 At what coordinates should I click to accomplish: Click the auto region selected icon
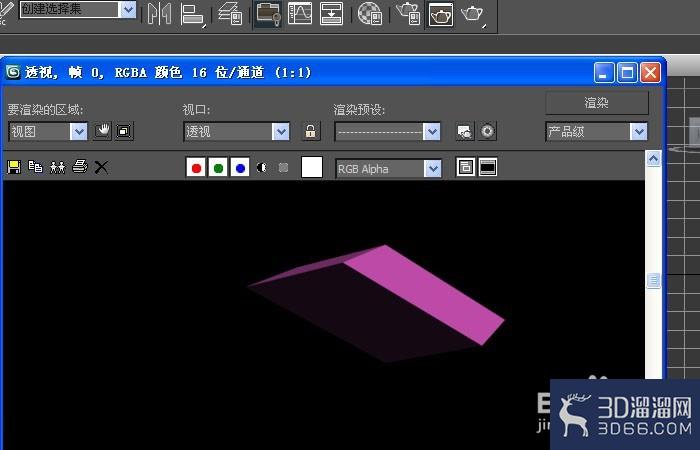point(124,131)
